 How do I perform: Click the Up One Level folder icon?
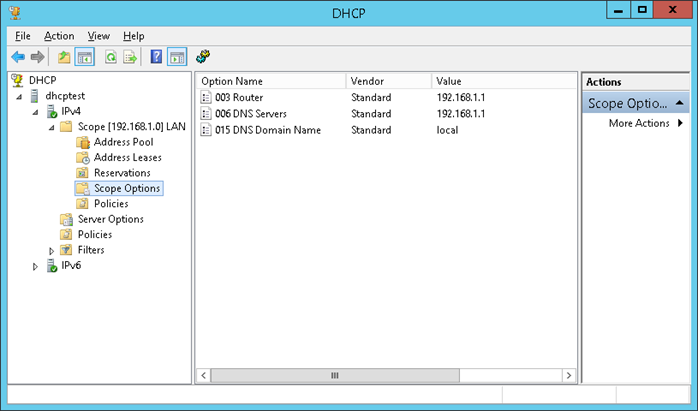pyautogui.click(x=64, y=57)
